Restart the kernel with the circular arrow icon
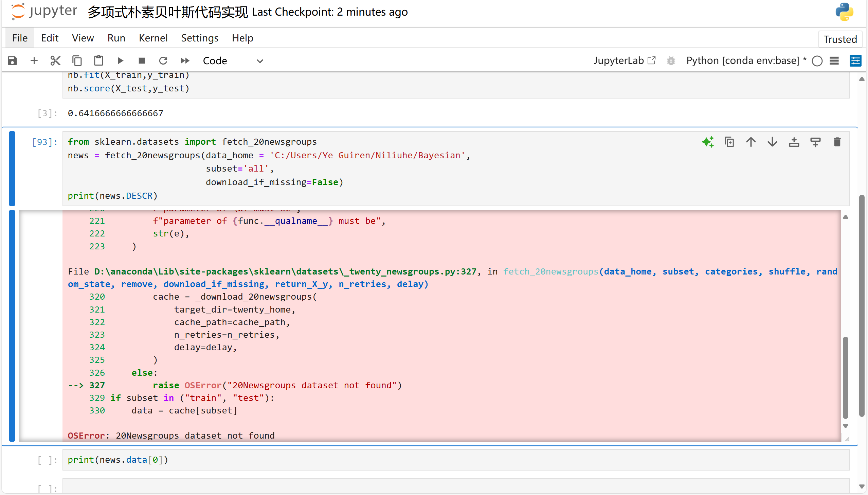The height and width of the screenshot is (495, 868). click(x=163, y=61)
